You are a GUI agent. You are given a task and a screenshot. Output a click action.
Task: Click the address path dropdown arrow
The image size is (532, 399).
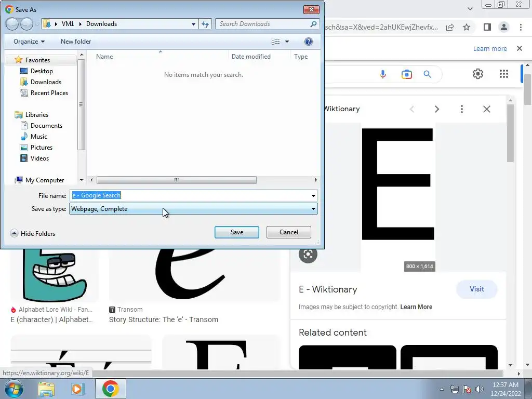[193, 24]
